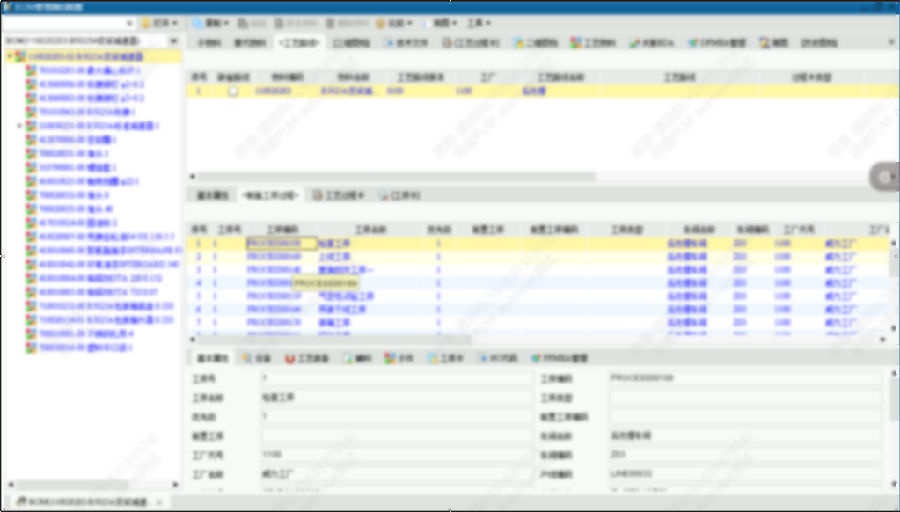This screenshot has width=900, height=512.
Task: Open the blue-icon toolbar dropdown button after the folder
Action: (210, 23)
